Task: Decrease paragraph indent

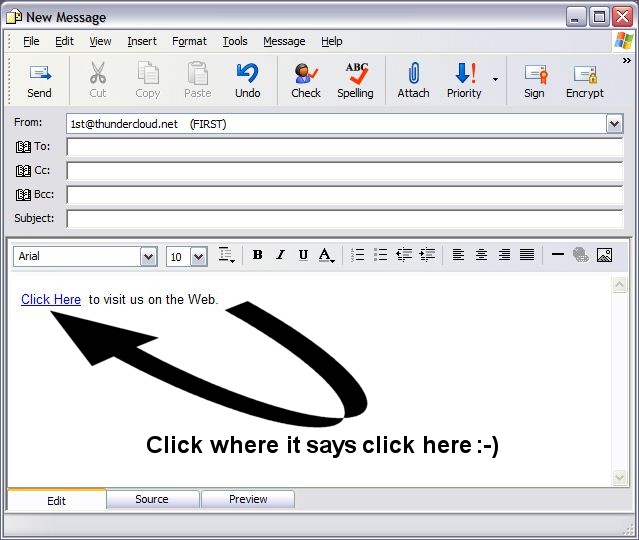Action: click(x=404, y=255)
